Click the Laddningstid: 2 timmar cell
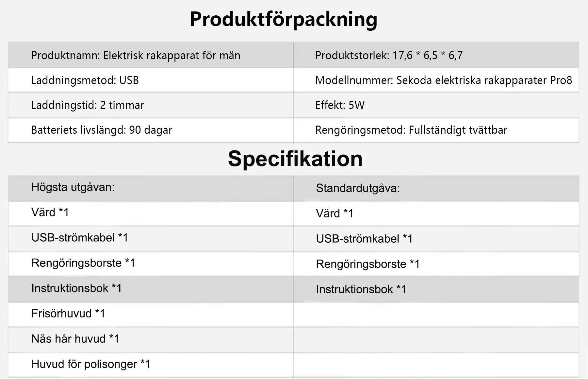This screenshot has height=379, width=588. (x=88, y=105)
